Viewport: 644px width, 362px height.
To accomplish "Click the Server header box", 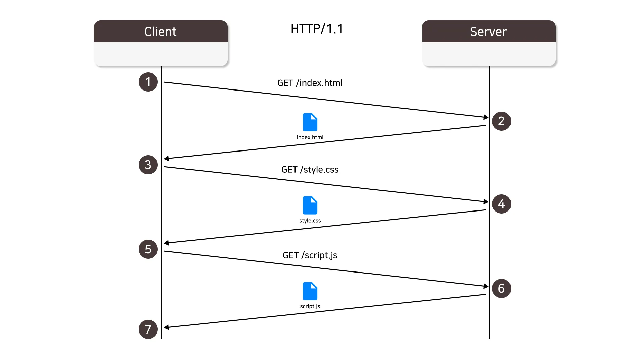I will (489, 32).
